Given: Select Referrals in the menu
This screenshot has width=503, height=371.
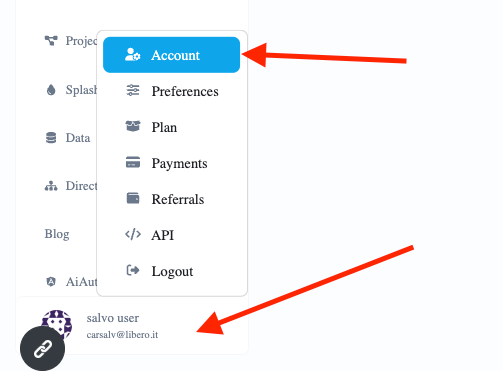Looking at the screenshot, I should click(171, 199).
